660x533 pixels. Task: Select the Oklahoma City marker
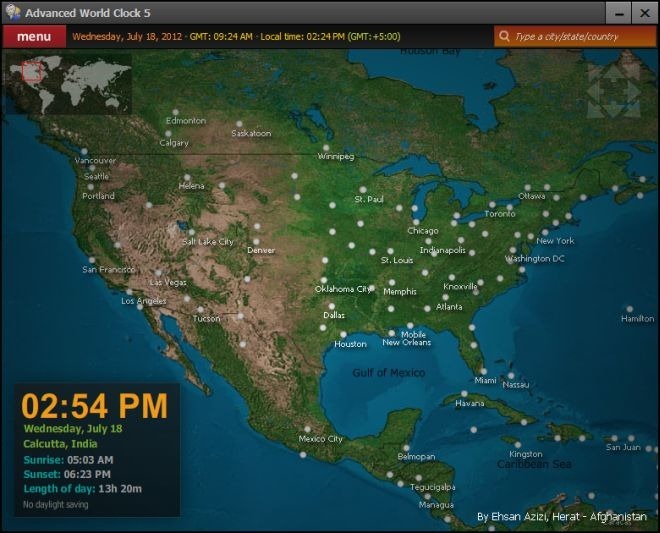(x=324, y=280)
